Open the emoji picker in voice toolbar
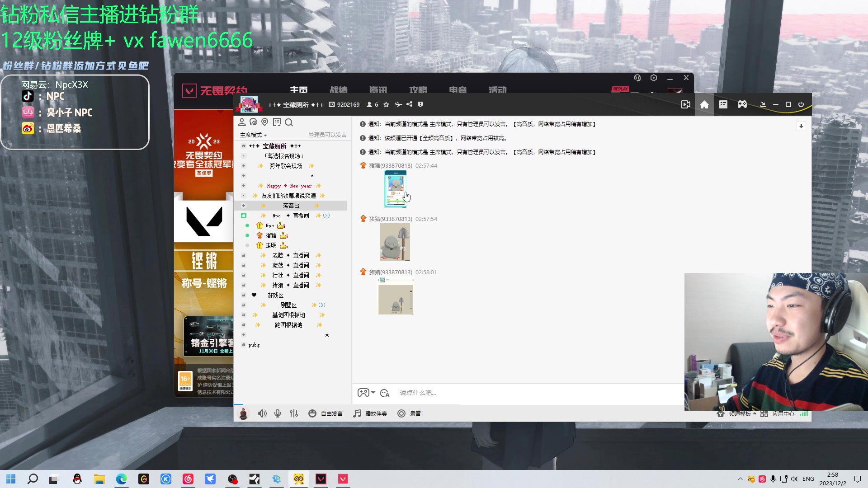Image resolution: width=868 pixels, height=488 pixels. point(312,413)
